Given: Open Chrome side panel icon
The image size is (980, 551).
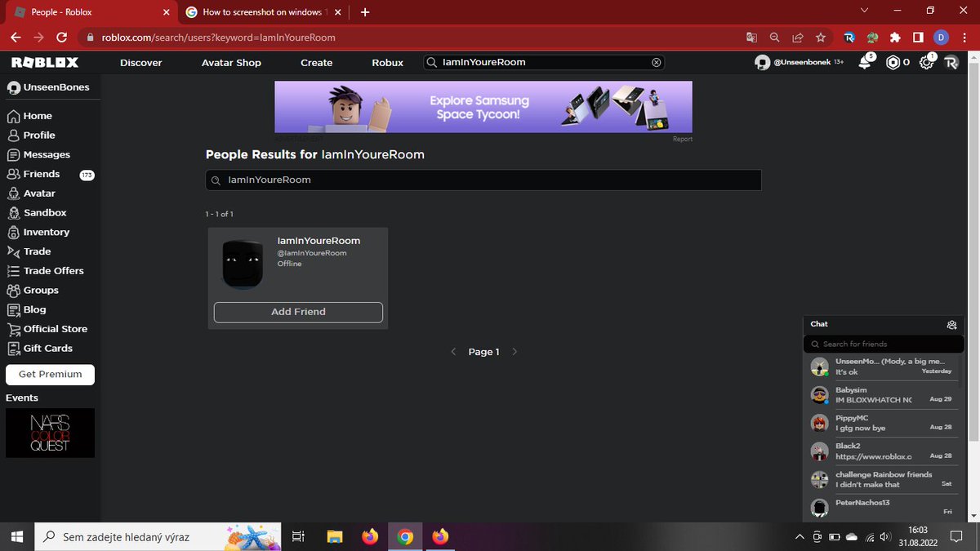Looking at the screenshot, I should 918,37.
